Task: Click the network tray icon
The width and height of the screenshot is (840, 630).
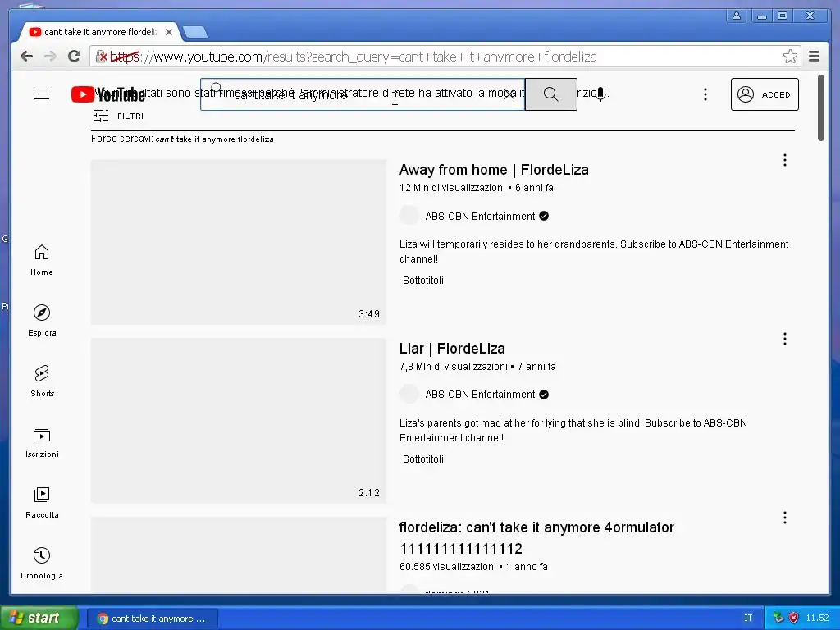Action: (x=778, y=619)
